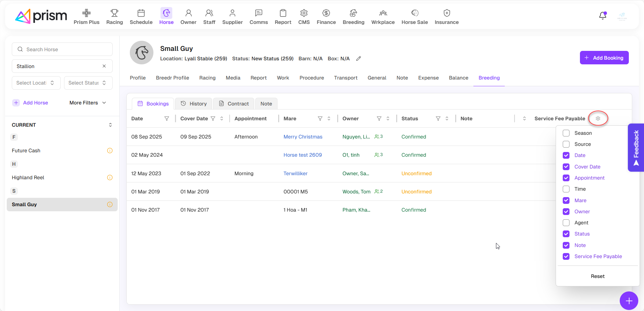This screenshot has width=644, height=311.
Task: Open the Breeding module in top navigation
Action: point(353,17)
